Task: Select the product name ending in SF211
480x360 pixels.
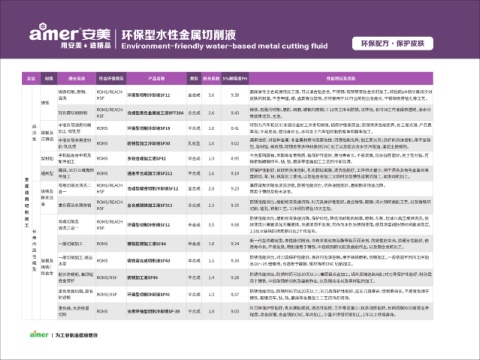Action: [x=150, y=173]
